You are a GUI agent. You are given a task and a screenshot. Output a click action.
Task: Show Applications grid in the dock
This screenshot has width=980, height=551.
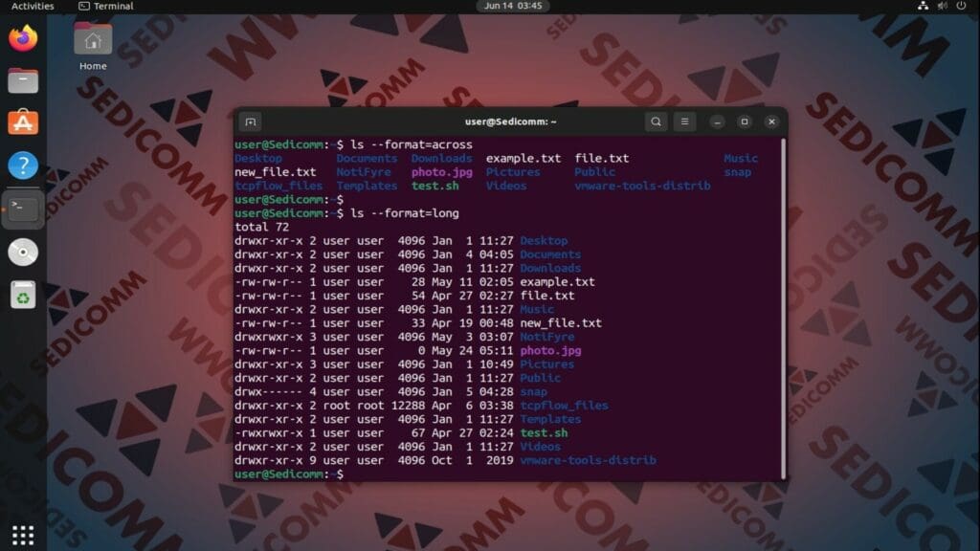click(x=23, y=535)
